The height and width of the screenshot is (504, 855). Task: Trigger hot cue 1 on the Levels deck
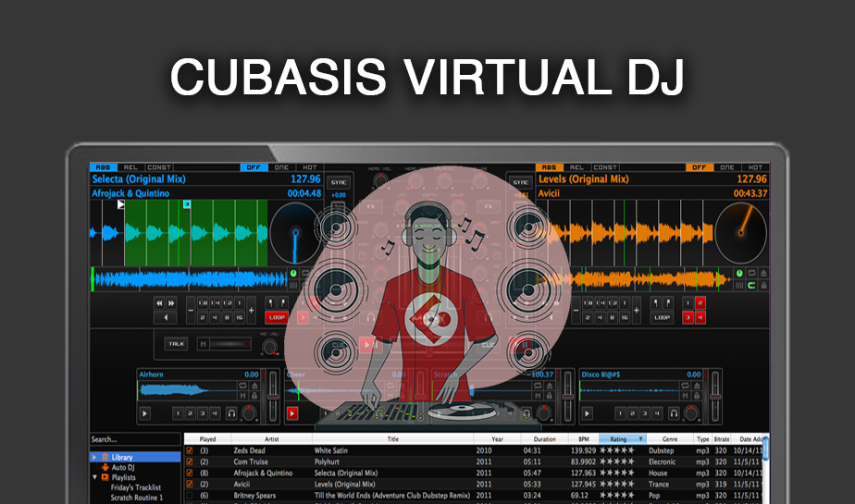688,303
